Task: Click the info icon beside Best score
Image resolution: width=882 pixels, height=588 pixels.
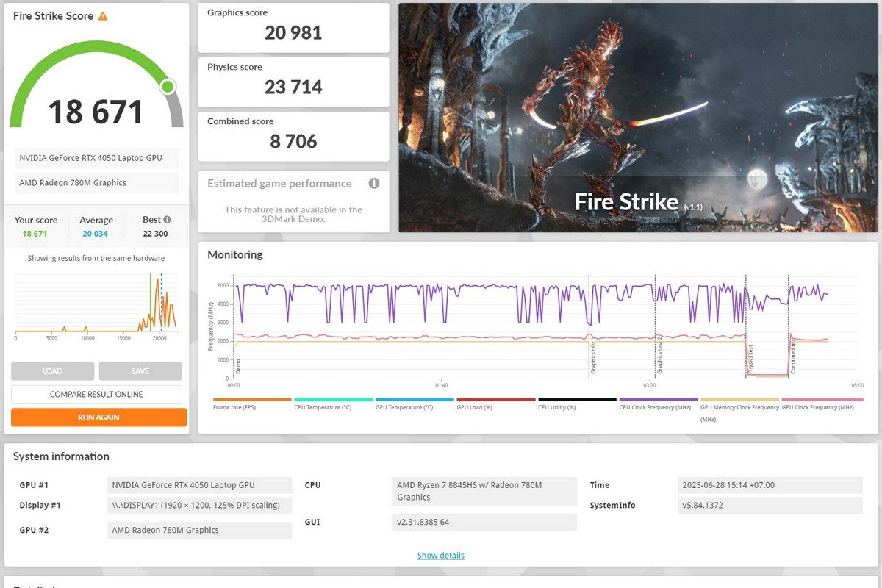Action: pyautogui.click(x=167, y=219)
